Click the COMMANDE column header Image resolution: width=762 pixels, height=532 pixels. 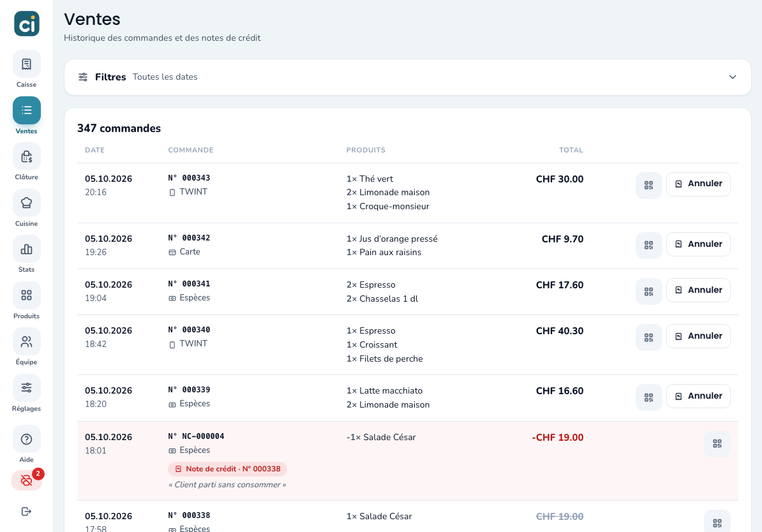(191, 150)
